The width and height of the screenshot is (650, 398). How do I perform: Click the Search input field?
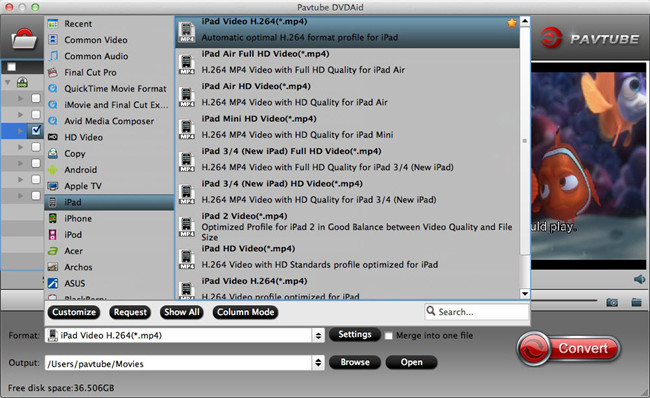(477, 311)
